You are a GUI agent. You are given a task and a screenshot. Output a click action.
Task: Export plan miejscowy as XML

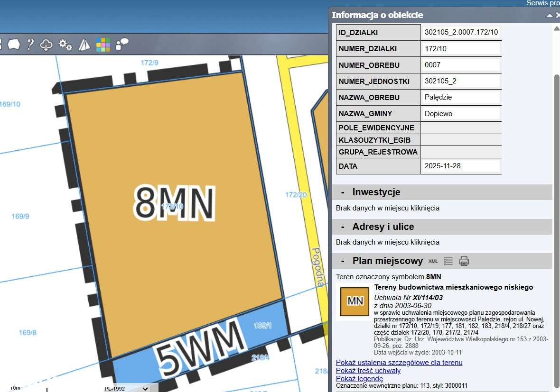click(x=433, y=261)
